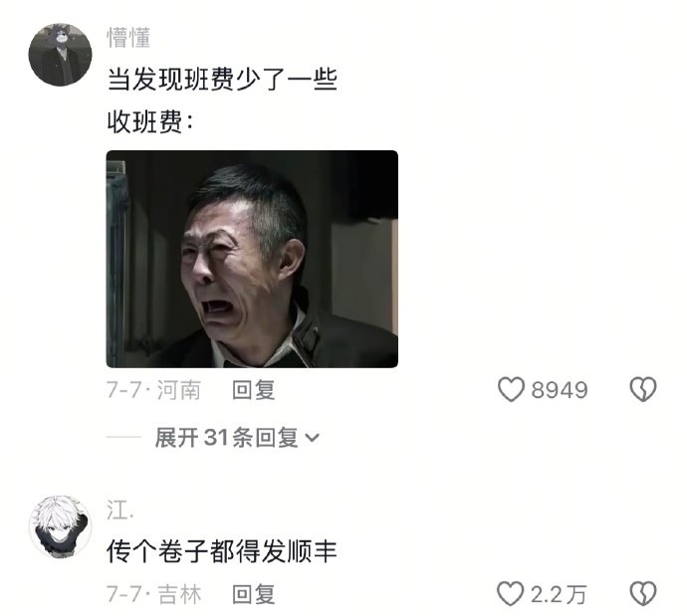This screenshot has height=616, width=687.
Task: Open username 江. profile link
Action: click(120, 511)
